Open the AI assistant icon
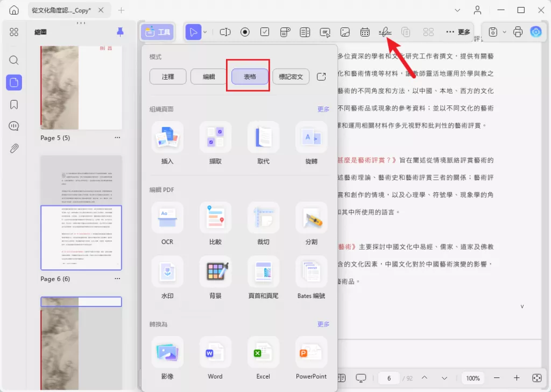Screen dimensions: 551x392 click(536, 32)
